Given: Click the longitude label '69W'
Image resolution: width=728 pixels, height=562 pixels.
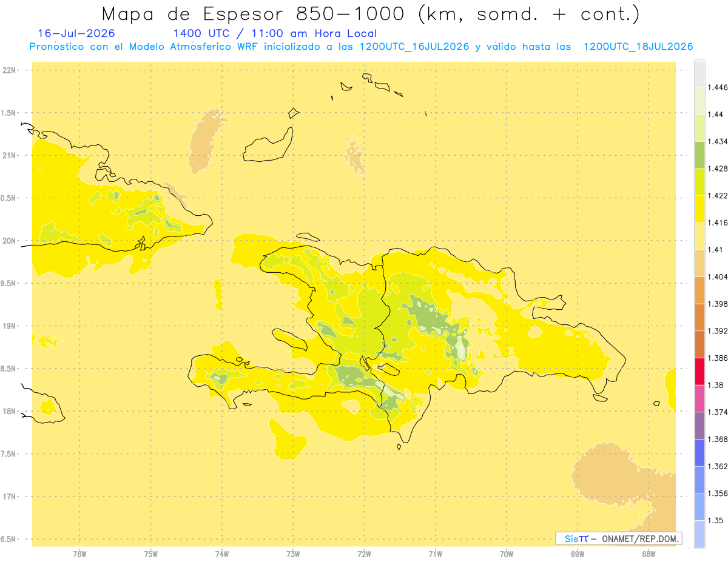Looking at the screenshot, I should coord(577,554).
